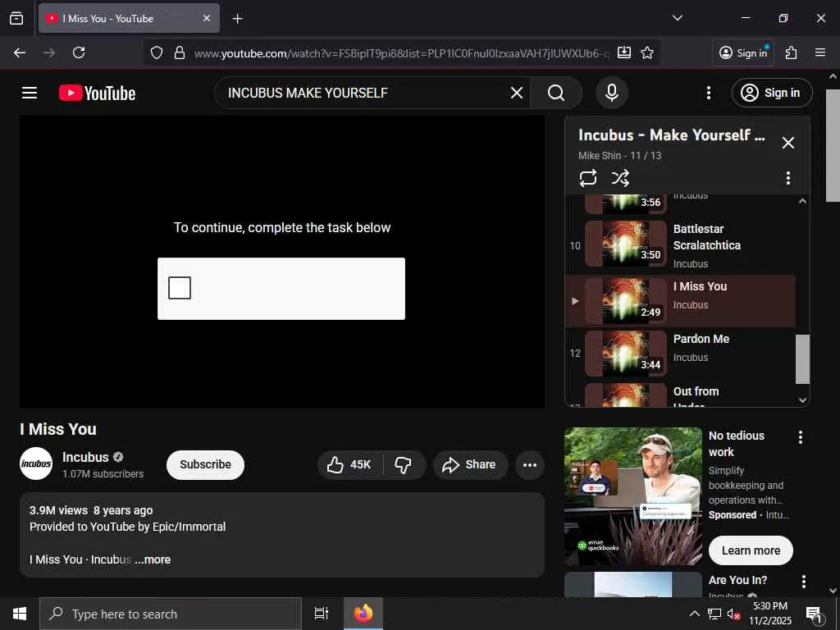Open network tray icon
The width and height of the screenshot is (840, 630).
tap(714, 614)
